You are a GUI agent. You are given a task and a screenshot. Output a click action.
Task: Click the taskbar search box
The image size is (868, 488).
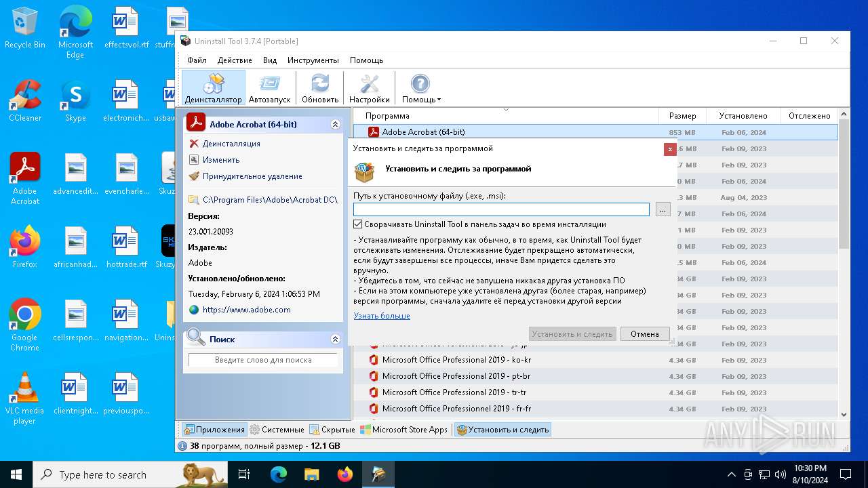pos(130,474)
